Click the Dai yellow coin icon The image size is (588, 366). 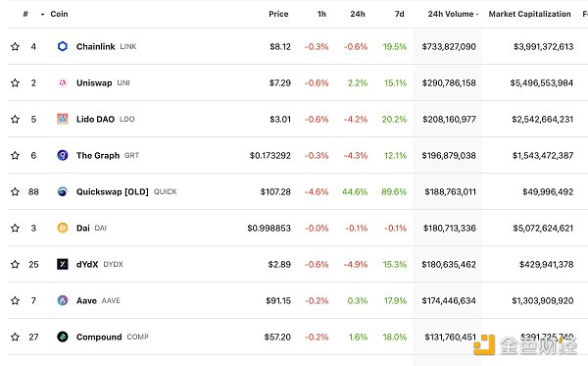pos(63,228)
